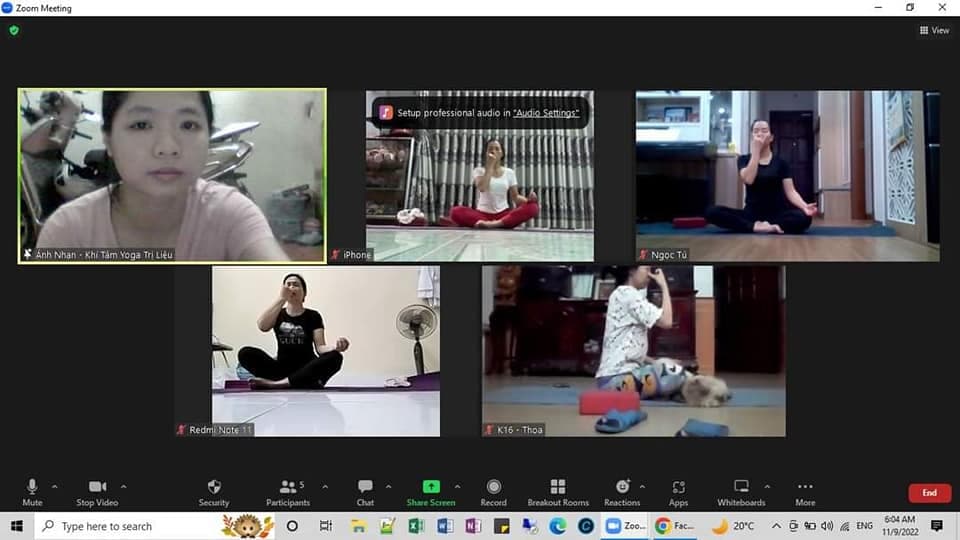Image resolution: width=960 pixels, height=540 pixels.
Task: Open Excel from the taskbar
Action: pyautogui.click(x=416, y=526)
